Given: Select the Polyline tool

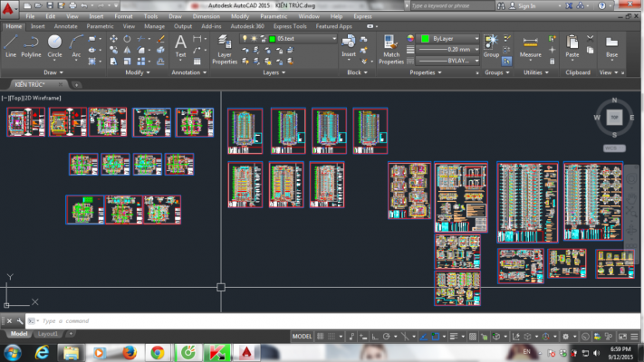Looking at the screenshot, I should pyautogui.click(x=32, y=45).
